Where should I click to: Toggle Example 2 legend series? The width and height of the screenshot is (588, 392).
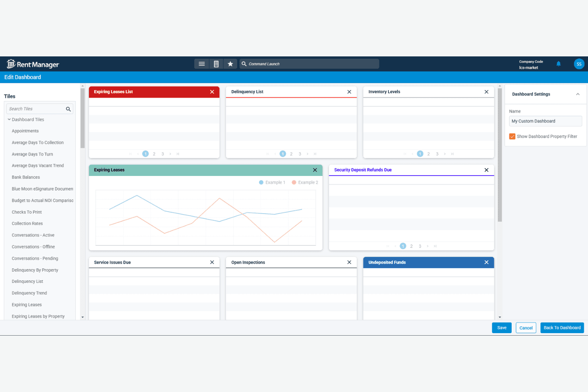pyautogui.click(x=305, y=183)
